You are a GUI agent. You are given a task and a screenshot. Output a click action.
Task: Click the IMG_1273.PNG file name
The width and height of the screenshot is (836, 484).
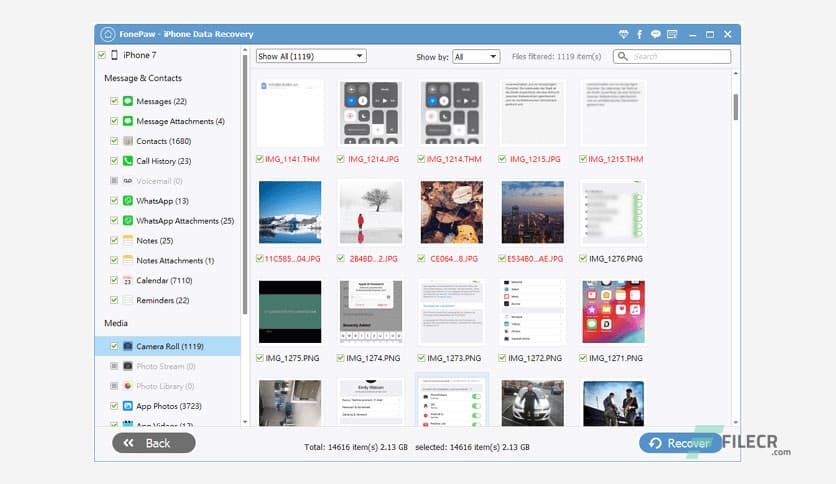454,358
